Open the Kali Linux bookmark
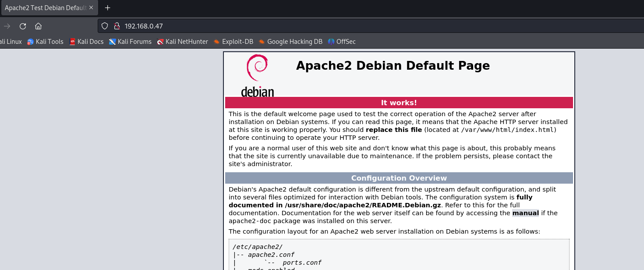Viewport: 644px width, 270px height. coord(11,42)
